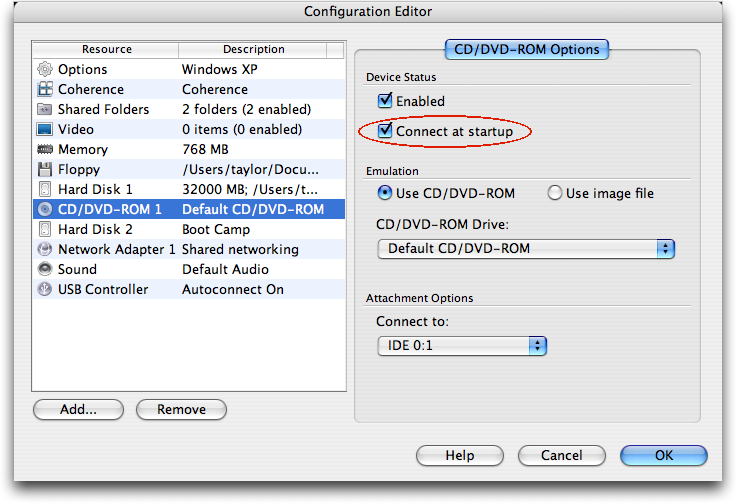Select the Shared Folders resource label
The width and height of the screenshot is (736, 504).
[x=103, y=109]
